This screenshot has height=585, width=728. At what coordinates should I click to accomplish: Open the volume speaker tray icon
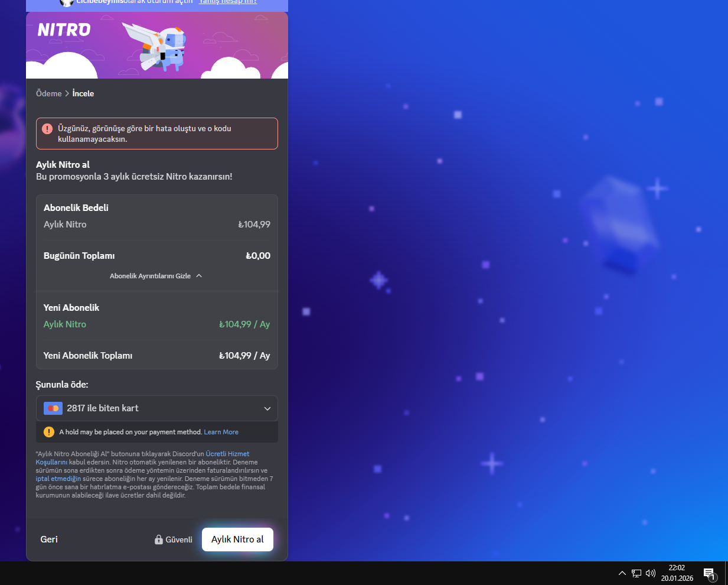coord(651,573)
